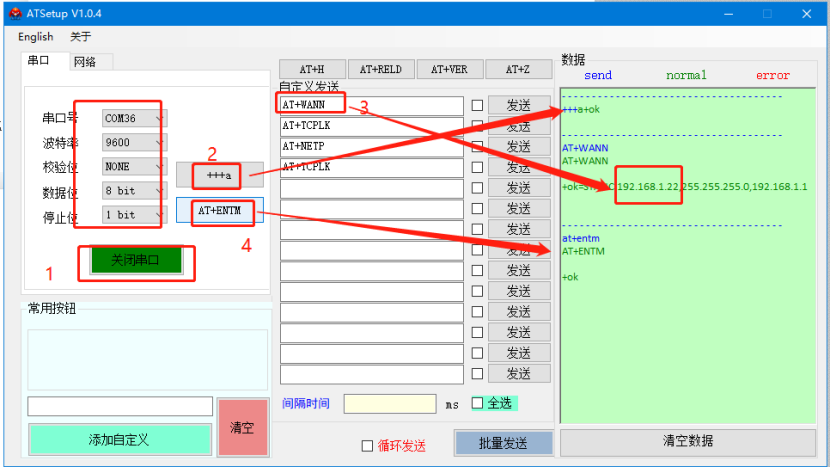
Task: Expand the 波特率 9600 dropdown
Action: point(134,142)
